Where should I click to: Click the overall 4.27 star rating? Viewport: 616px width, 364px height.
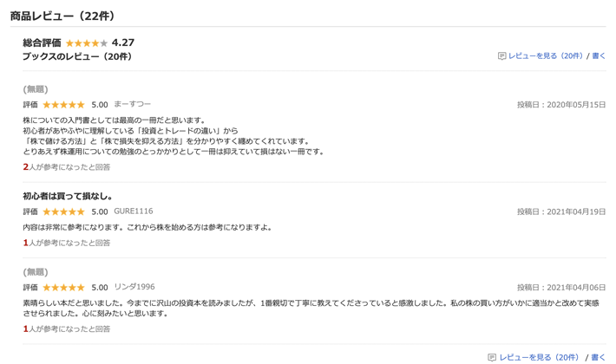pyautogui.click(x=87, y=42)
